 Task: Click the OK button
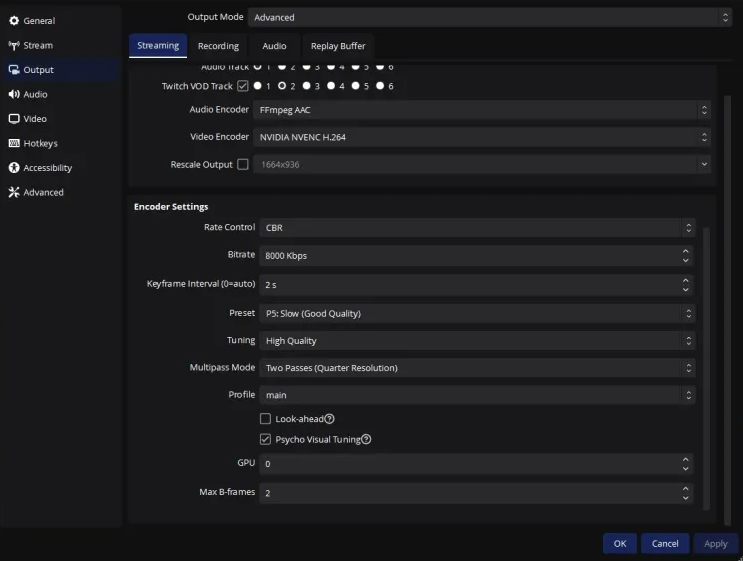pos(619,543)
